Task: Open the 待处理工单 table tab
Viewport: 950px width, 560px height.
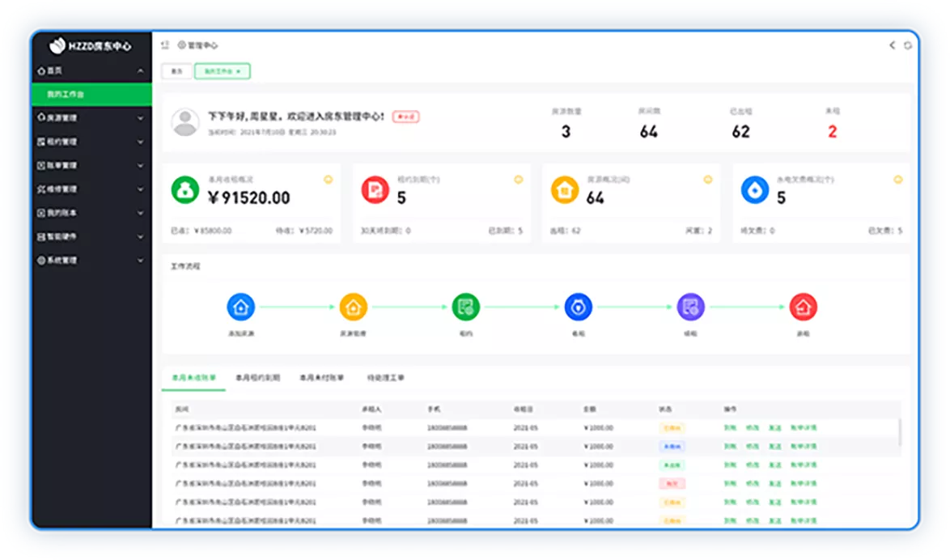Action: pos(385,378)
